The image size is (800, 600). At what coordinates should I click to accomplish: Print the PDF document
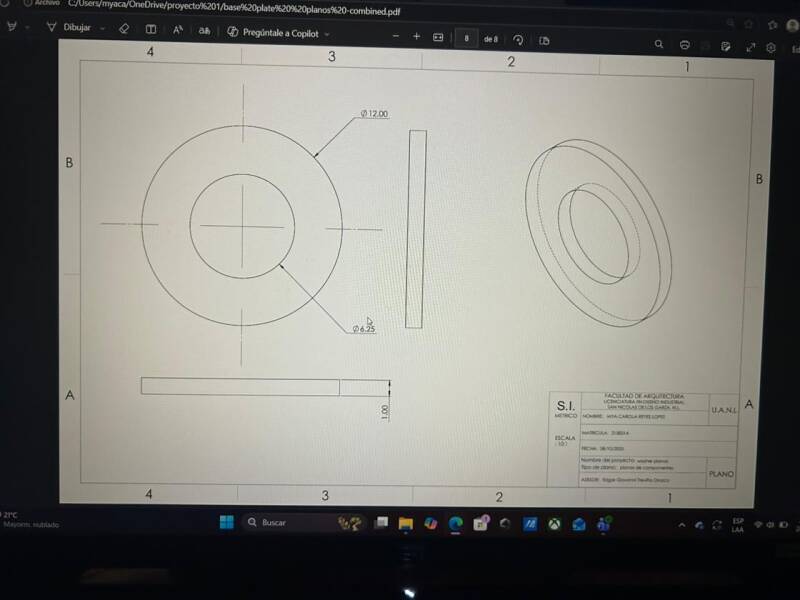tap(685, 45)
